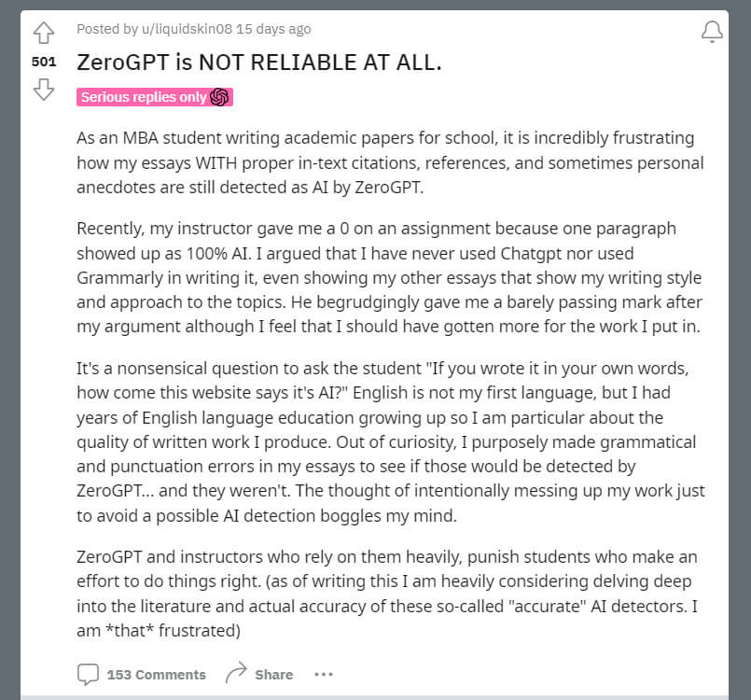Click the Share text label
Screen dimensions: 751x700
click(x=274, y=675)
